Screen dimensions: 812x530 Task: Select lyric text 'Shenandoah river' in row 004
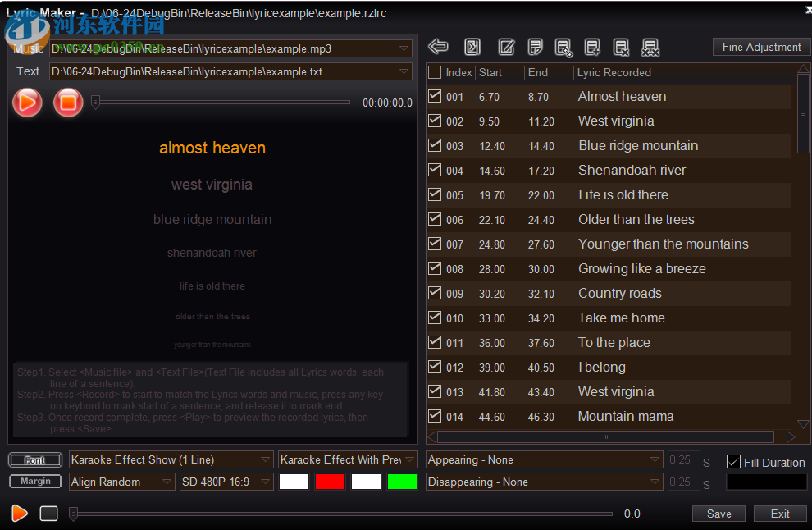632,170
